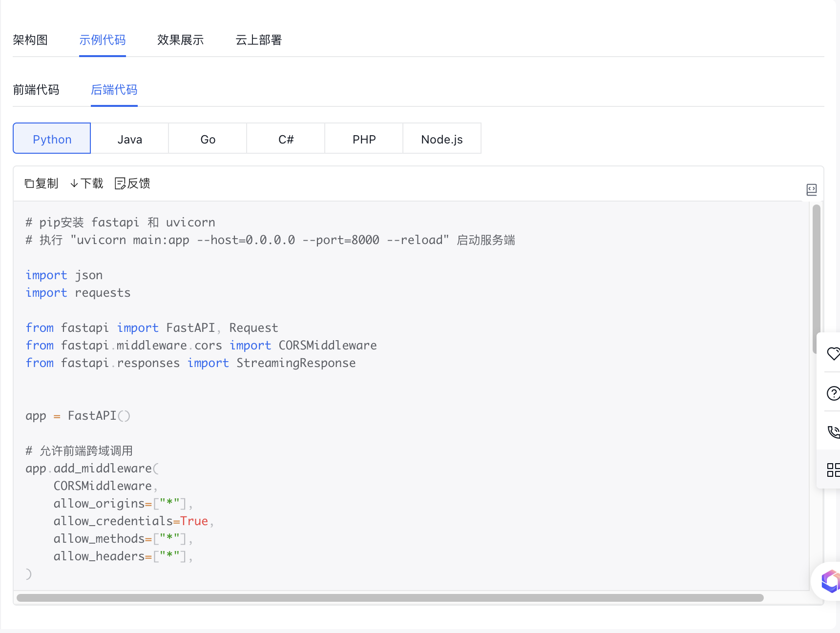The image size is (840, 633).
Task: Choose the Python language option
Action: coord(52,139)
